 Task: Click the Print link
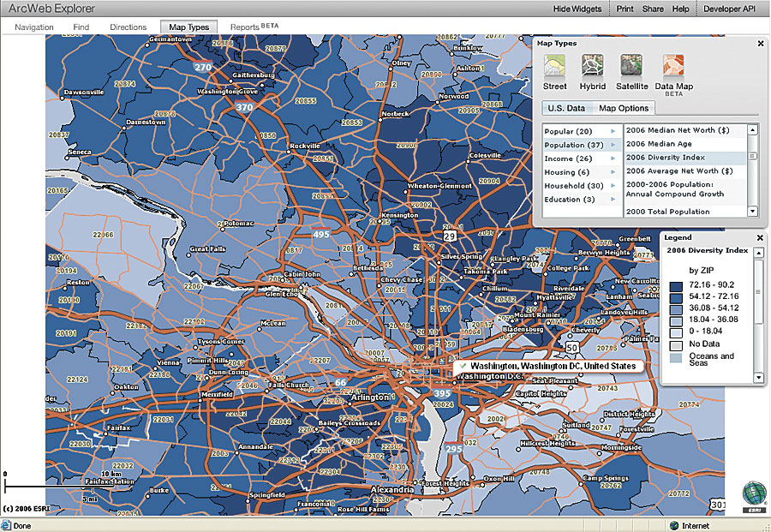(625, 9)
